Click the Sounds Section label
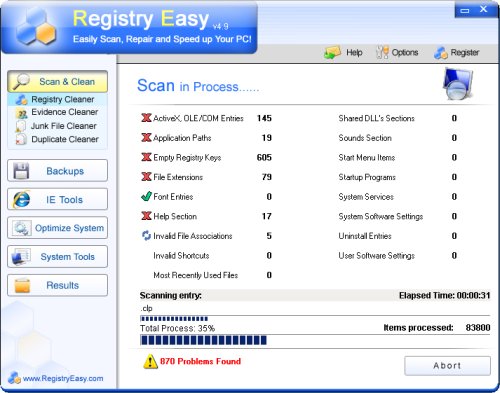Screen dimensions: 500x393 (x=365, y=138)
